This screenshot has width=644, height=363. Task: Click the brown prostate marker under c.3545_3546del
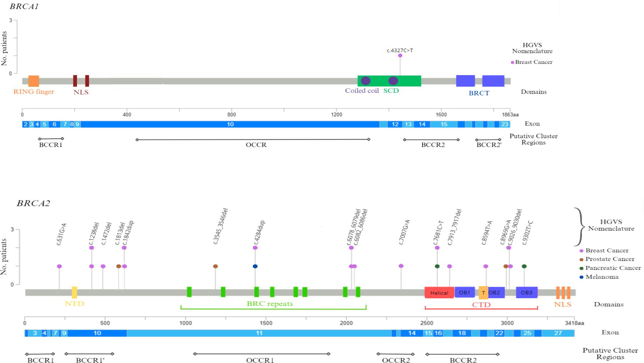pyautogui.click(x=215, y=266)
